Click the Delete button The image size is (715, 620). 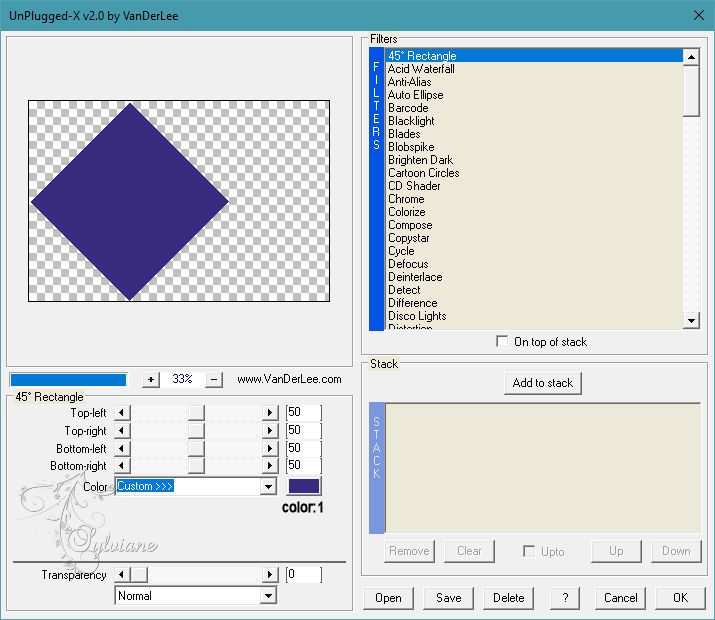click(509, 598)
